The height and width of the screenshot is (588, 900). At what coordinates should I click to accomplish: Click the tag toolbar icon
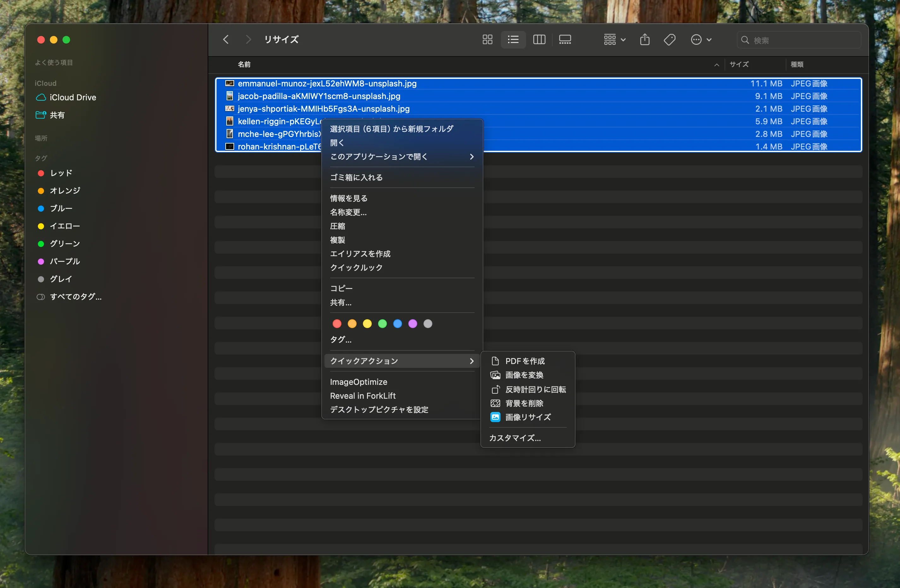click(670, 40)
